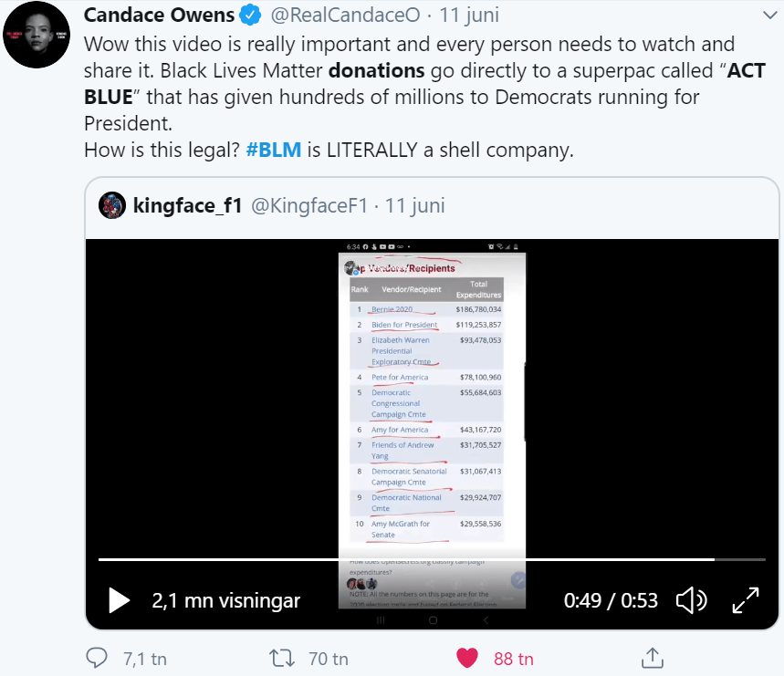Open the tweet options chevron menu
This screenshot has height=676, width=784.
tap(770, 15)
